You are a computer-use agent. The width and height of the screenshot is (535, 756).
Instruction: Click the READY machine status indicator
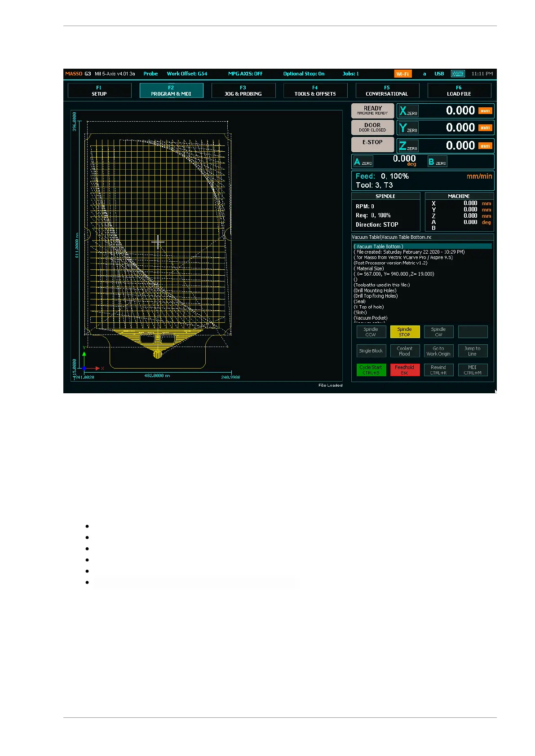tap(372, 110)
